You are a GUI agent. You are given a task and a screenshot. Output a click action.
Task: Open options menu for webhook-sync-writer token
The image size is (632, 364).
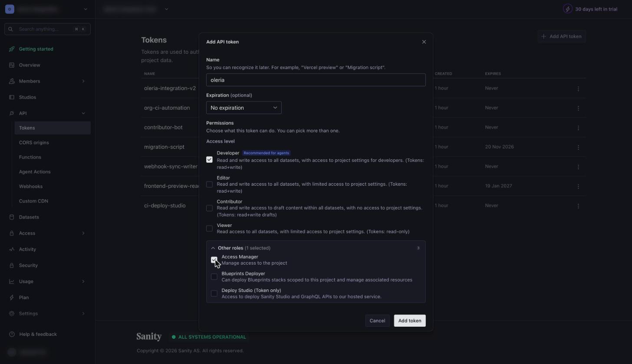tap(578, 167)
